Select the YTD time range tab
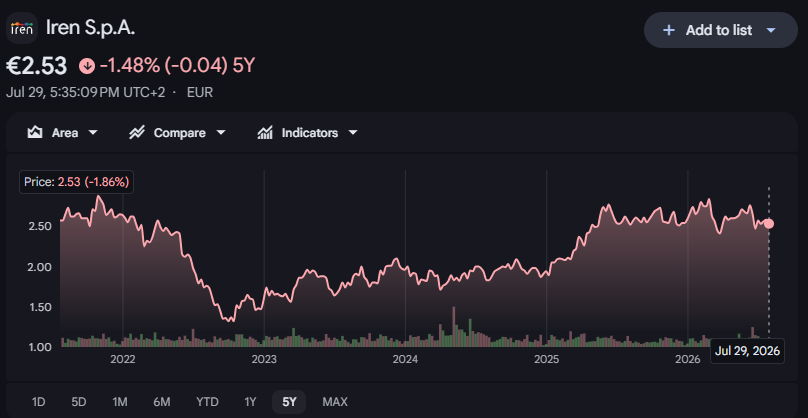Image resolution: width=808 pixels, height=418 pixels. (207, 402)
